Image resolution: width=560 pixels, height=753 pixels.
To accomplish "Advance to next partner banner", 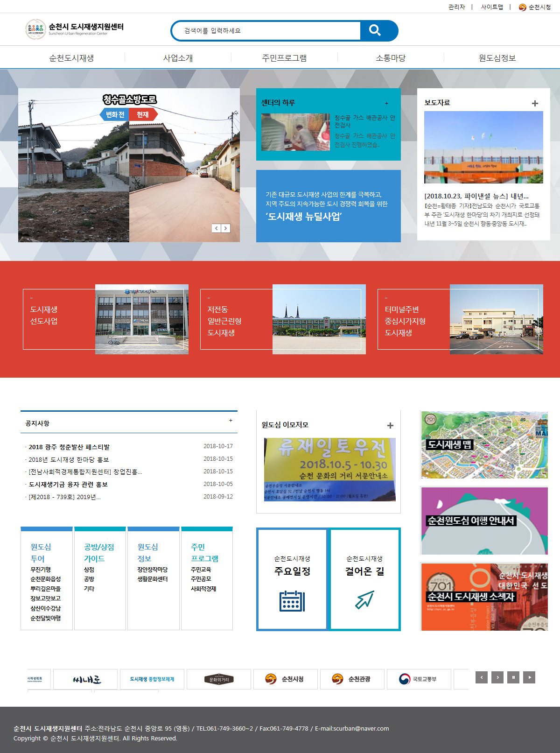I will [x=497, y=677].
